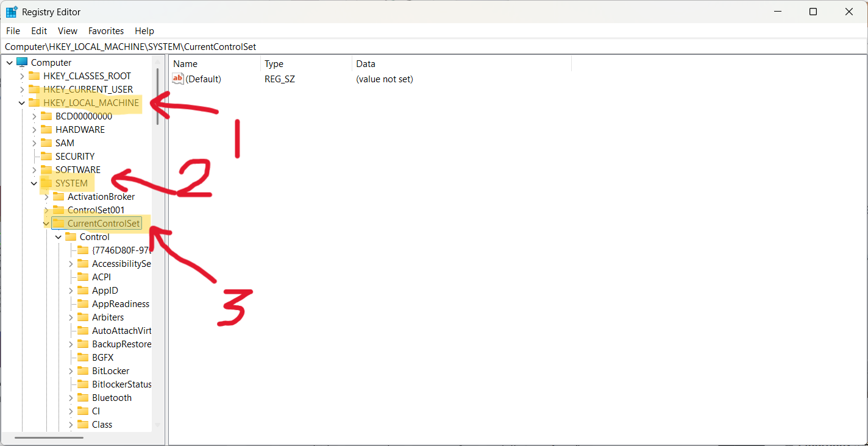
Task: Click the SAM folder icon
Action: tap(46, 143)
